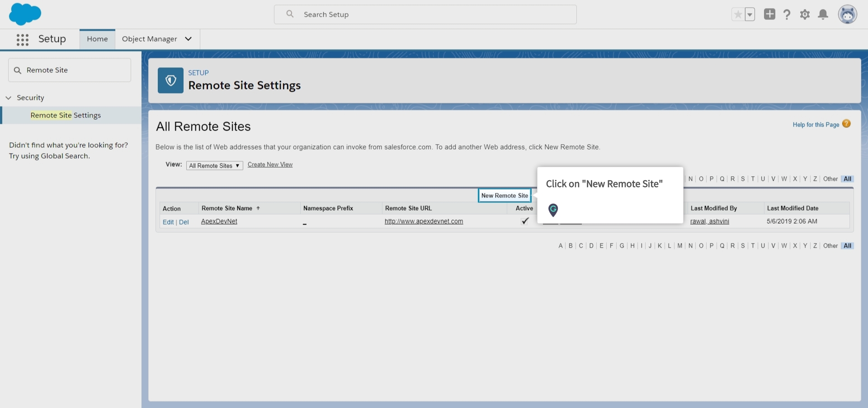Open notifications via the bell icon
This screenshot has height=408, width=868.
pyautogui.click(x=823, y=14)
